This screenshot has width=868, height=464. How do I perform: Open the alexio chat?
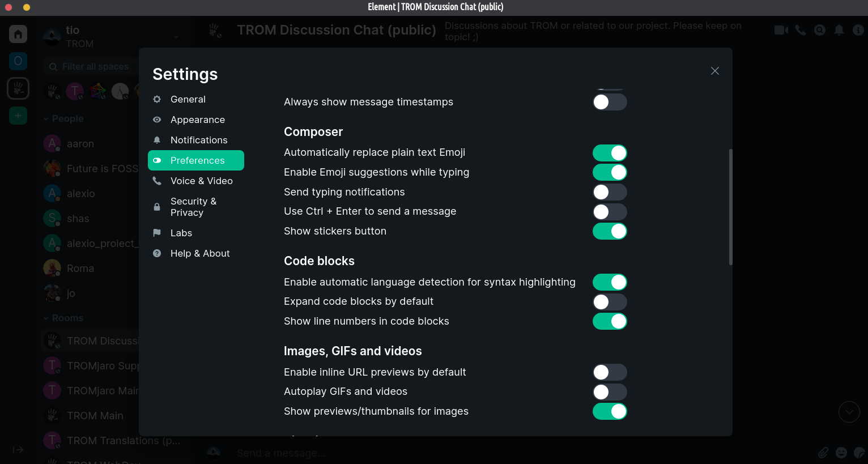91,194
